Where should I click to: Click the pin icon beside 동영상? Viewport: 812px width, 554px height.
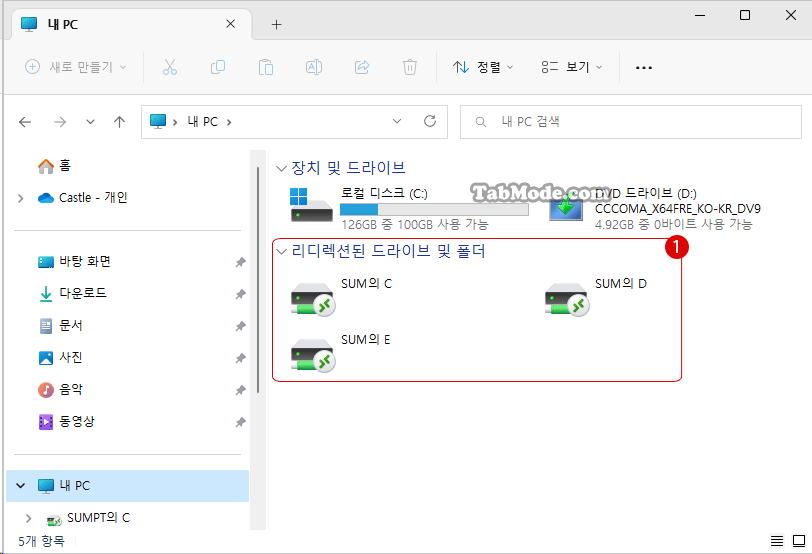240,422
